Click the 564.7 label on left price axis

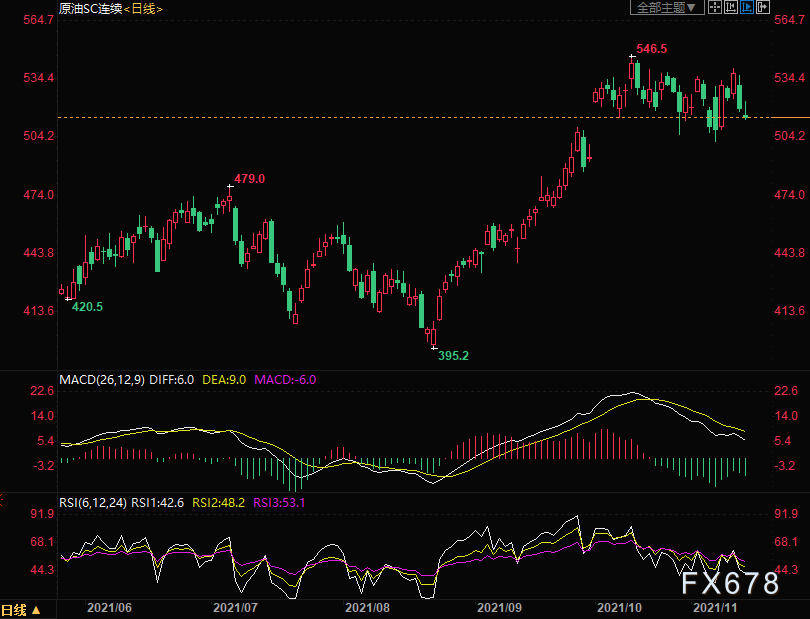pos(38,20)
